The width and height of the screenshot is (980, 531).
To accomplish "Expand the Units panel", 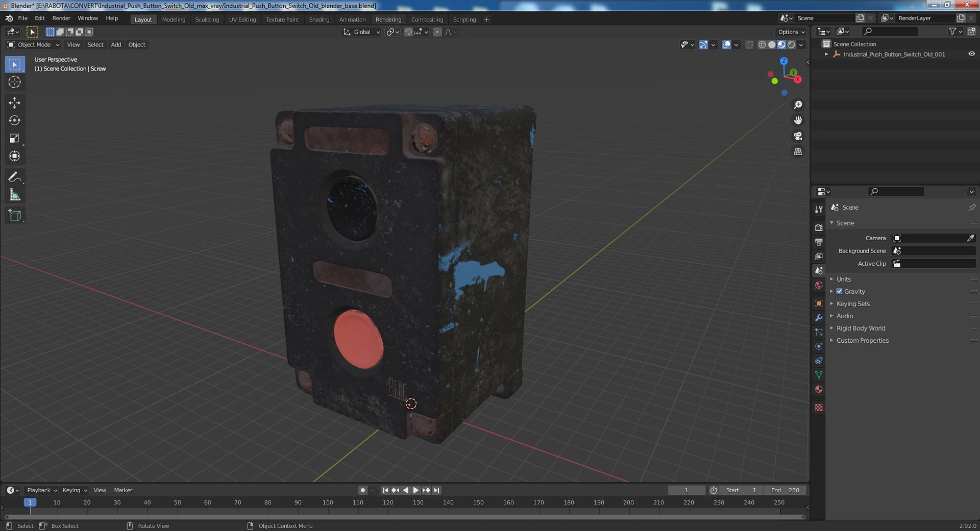I will point(843,279).
